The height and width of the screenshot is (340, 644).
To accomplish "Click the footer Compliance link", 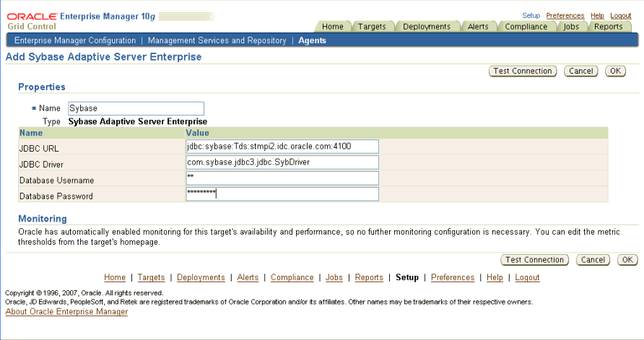I will click(292, 278).
